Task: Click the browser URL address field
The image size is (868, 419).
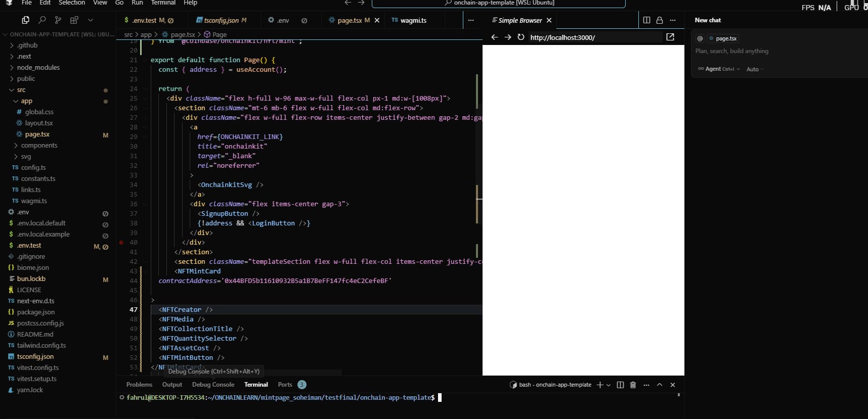Action: (x=594, y=37)
